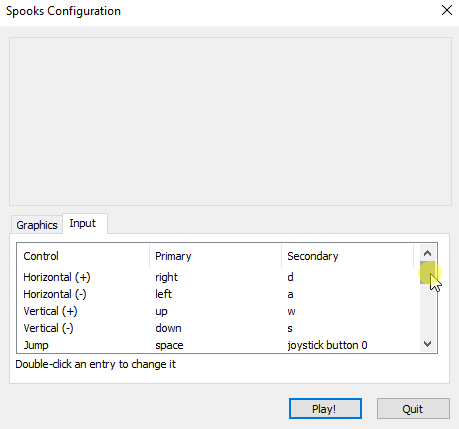Click 'joystick button 0' secondary binding
459x429 pixels.
[x=327, y=345]
